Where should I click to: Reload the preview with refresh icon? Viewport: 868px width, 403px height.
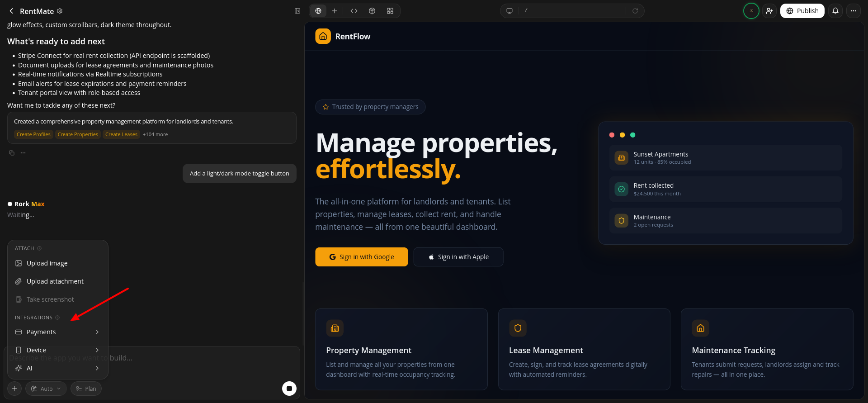(x=635, y=11)
